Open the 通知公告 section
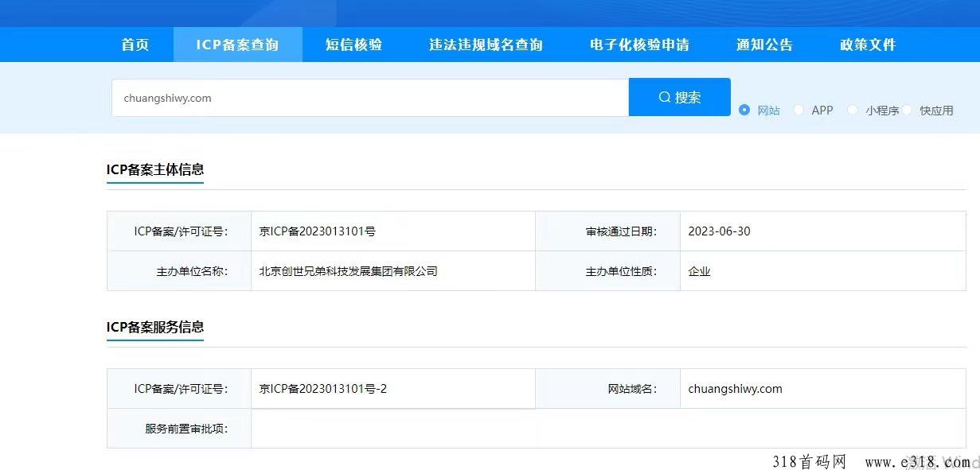This screenshot has width=980, height=470. 764,45
